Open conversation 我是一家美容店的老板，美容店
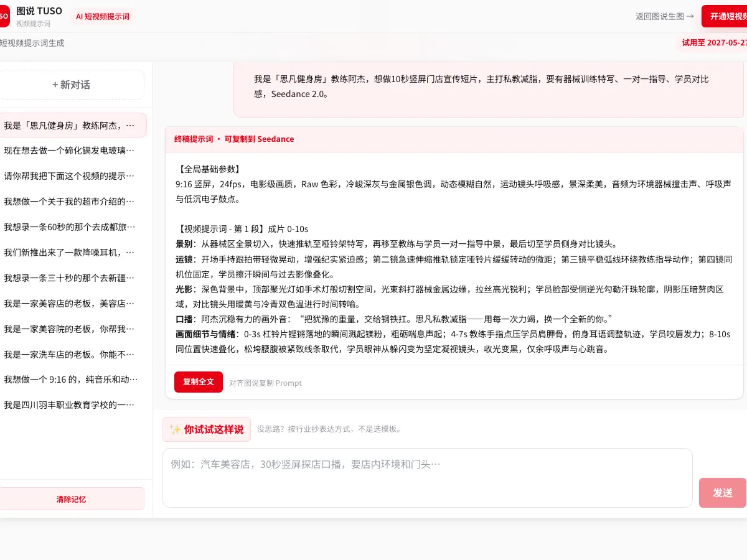This screenshot has height=560, width=747. tap(72, 304)
